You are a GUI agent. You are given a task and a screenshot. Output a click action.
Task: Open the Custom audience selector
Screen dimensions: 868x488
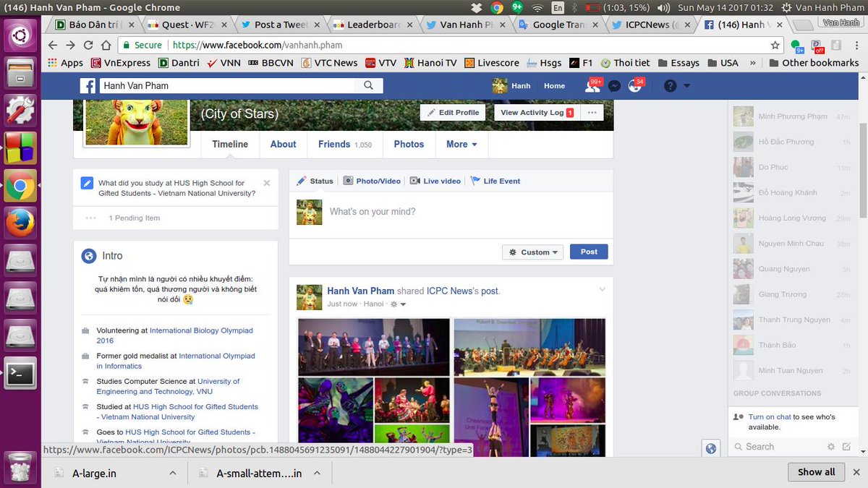click(x=532, y=252)
